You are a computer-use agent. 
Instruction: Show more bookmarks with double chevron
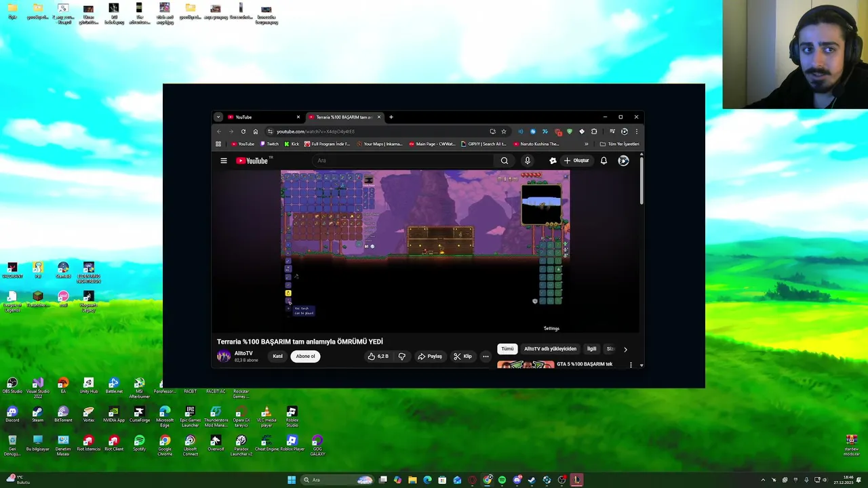click(x=587, y=144)
